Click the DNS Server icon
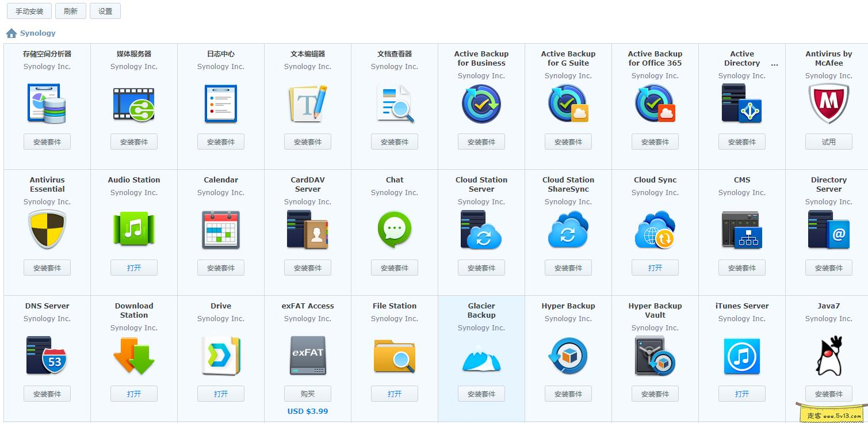This screenshot has height=423, width=868. [x=47, y=355]
